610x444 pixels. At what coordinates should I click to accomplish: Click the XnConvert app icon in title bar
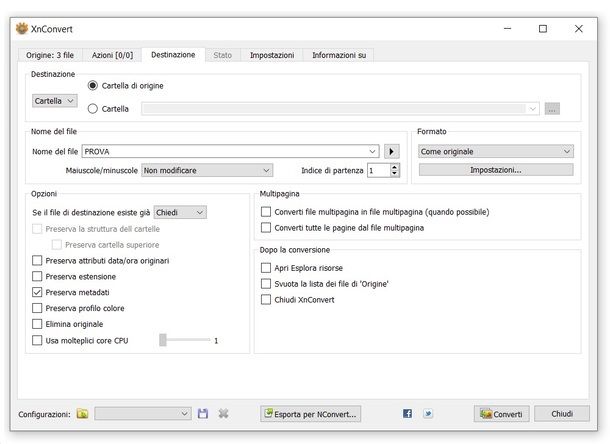tap(22, 29)
